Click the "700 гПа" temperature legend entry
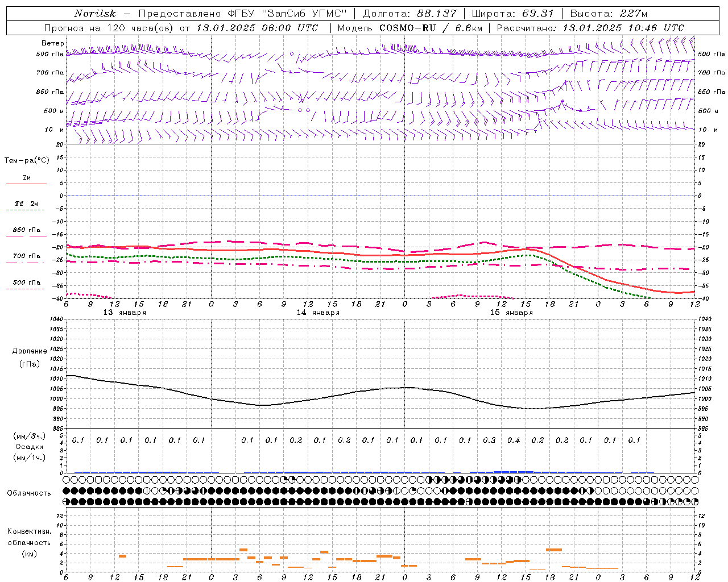728x582 pixels. pyautogui.click(x=26, y=256)
